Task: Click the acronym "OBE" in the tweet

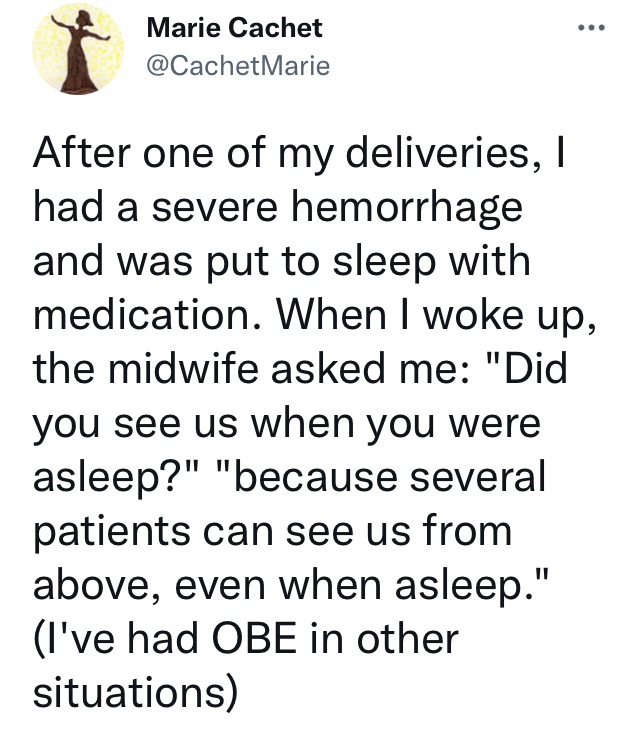Action: coord(254,639)
